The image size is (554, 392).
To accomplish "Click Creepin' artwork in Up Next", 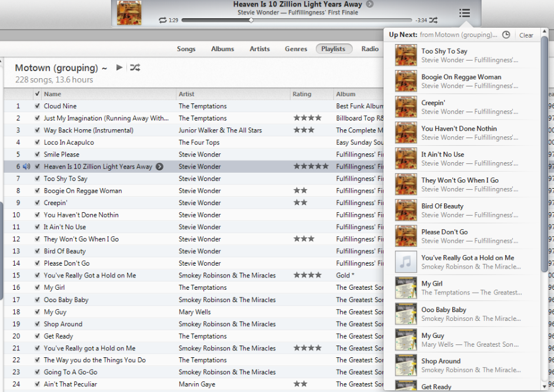I will (x=406, y=106).
